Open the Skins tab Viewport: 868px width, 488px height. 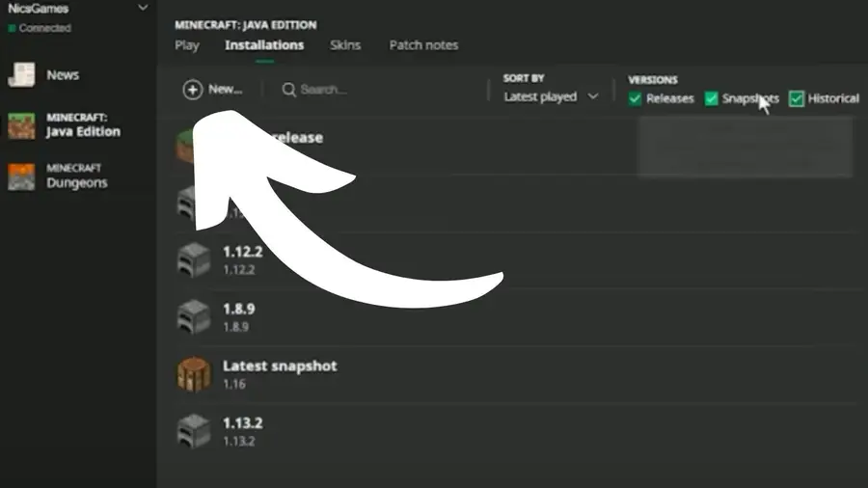click(345, 45)
